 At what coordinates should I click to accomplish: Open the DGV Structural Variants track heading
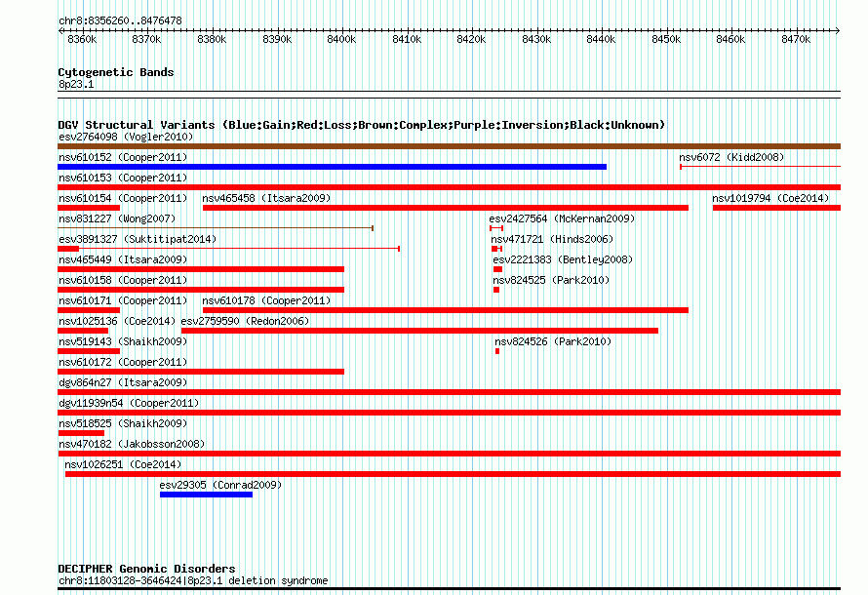click(x=362, y=125)
